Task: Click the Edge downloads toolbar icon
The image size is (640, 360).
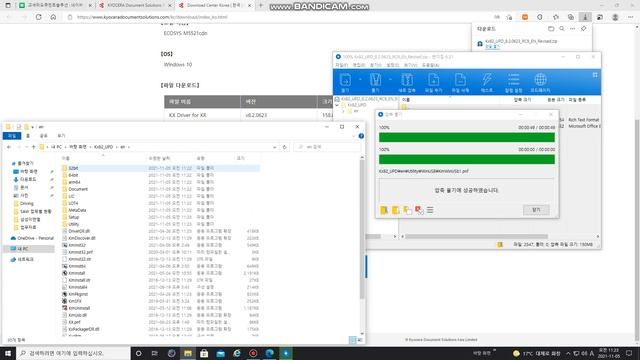Action: tap(585, 17)
